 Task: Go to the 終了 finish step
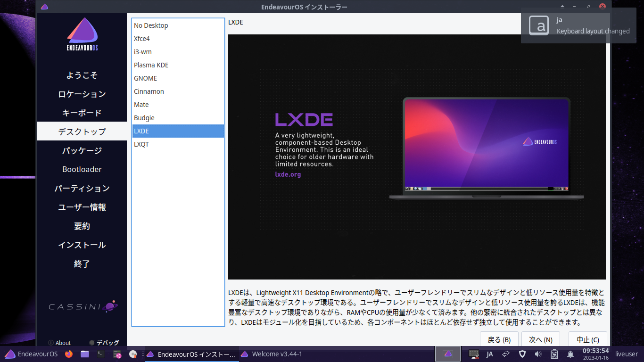pos(82,263)
